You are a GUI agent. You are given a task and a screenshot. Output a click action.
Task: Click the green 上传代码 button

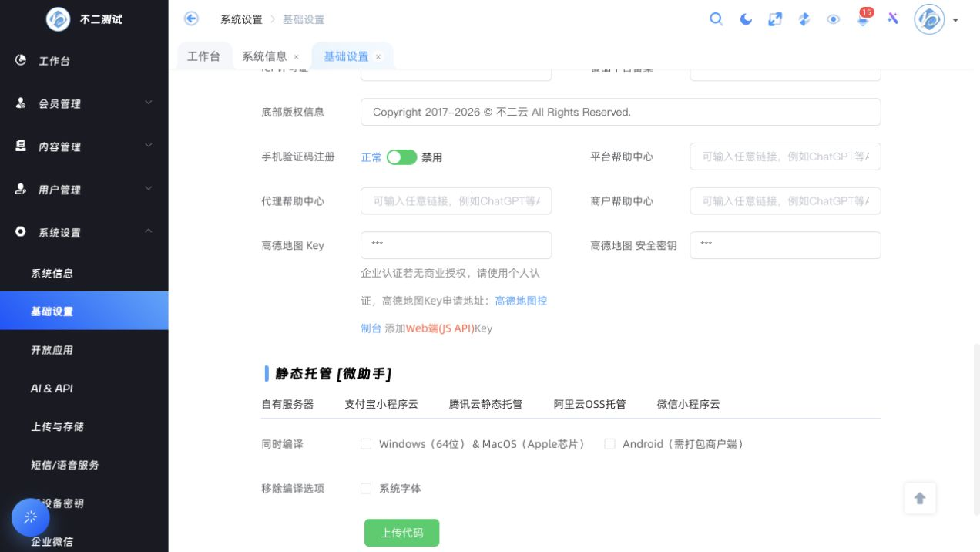pyautogui.click(x=401, y=533)
